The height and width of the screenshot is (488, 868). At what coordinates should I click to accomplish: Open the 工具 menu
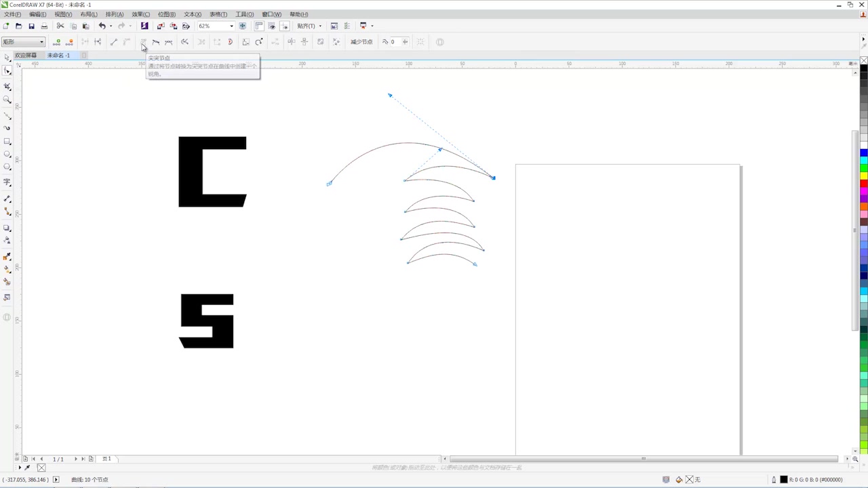[x=245, y=14]
